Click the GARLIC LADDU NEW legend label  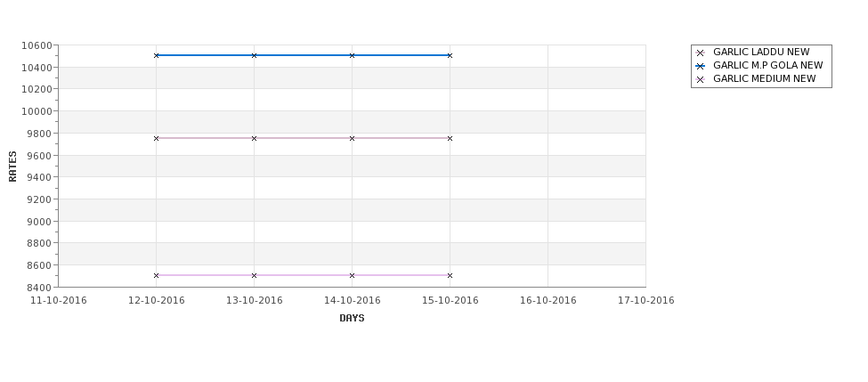click(x=761, y=52)
